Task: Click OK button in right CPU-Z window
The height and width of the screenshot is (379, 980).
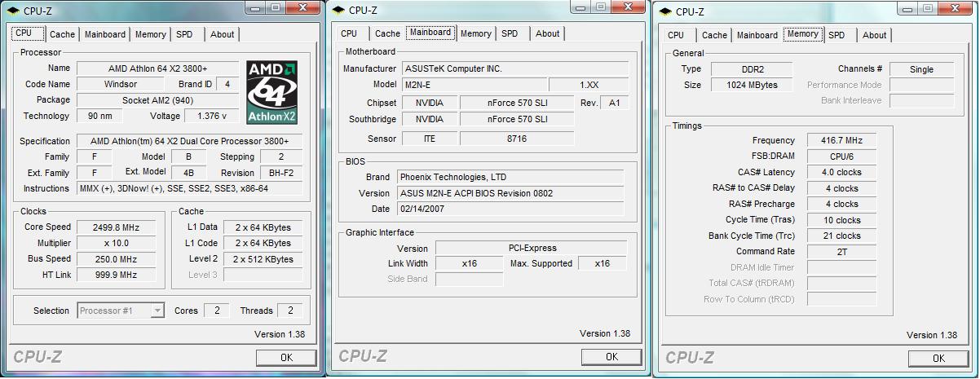Action: pyautogui.click(x=938, y=358)
